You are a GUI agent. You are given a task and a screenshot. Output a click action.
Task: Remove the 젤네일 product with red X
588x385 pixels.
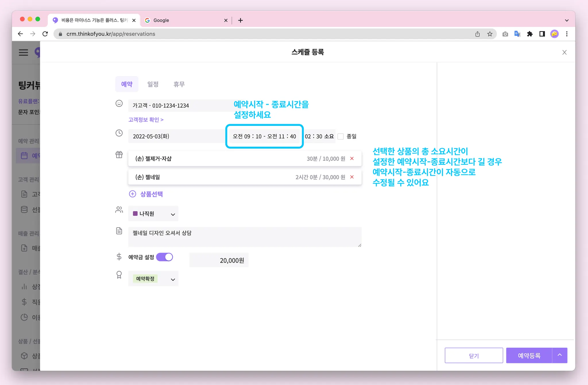coord(352,177)
